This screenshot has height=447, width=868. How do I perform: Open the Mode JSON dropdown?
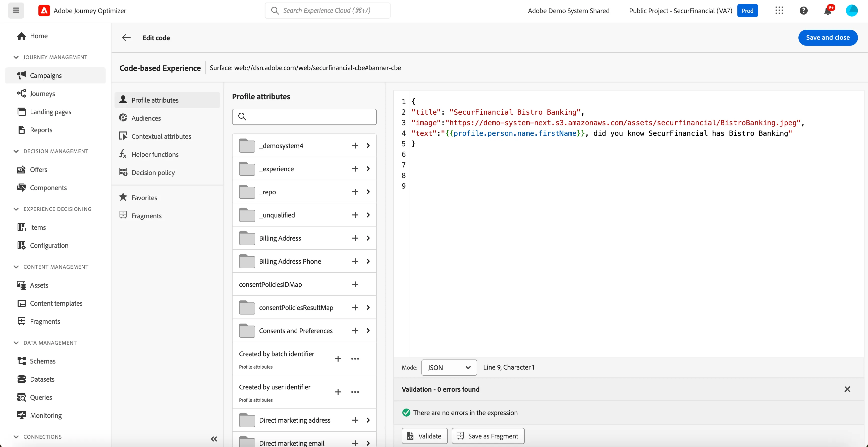coord(449,367)
